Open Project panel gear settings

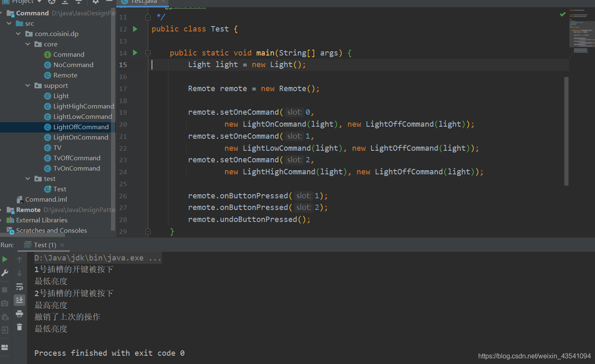click(x=96, y=2)
